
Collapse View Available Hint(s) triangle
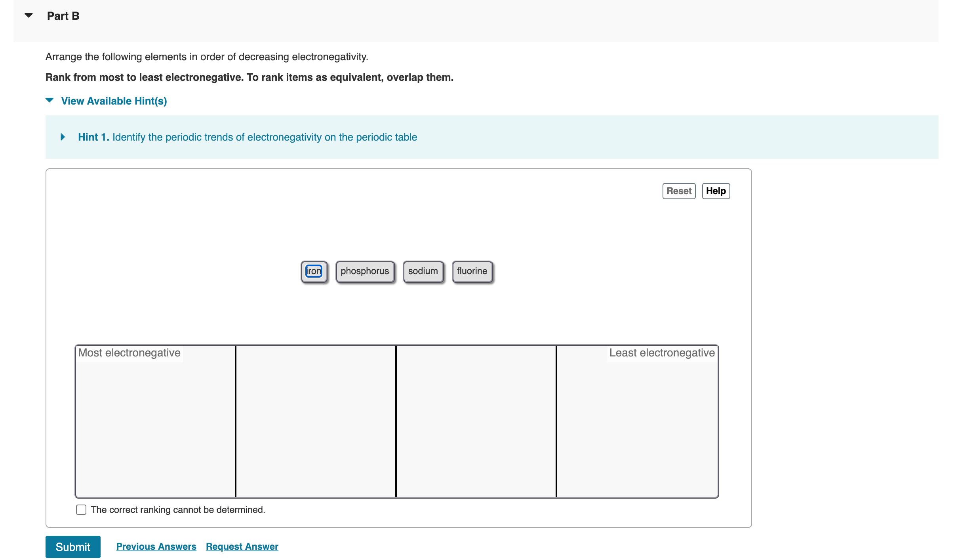coord(50,101)
